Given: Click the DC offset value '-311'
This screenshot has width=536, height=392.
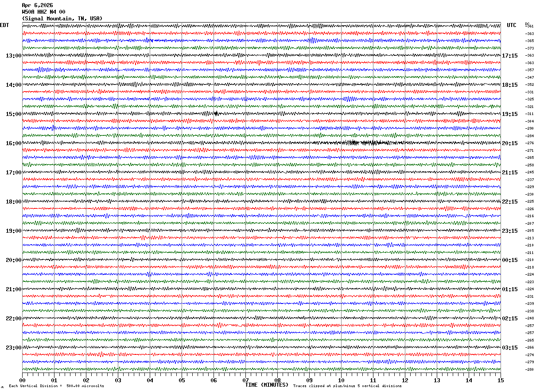Looking at the screenshot, I should pos(529,114).
